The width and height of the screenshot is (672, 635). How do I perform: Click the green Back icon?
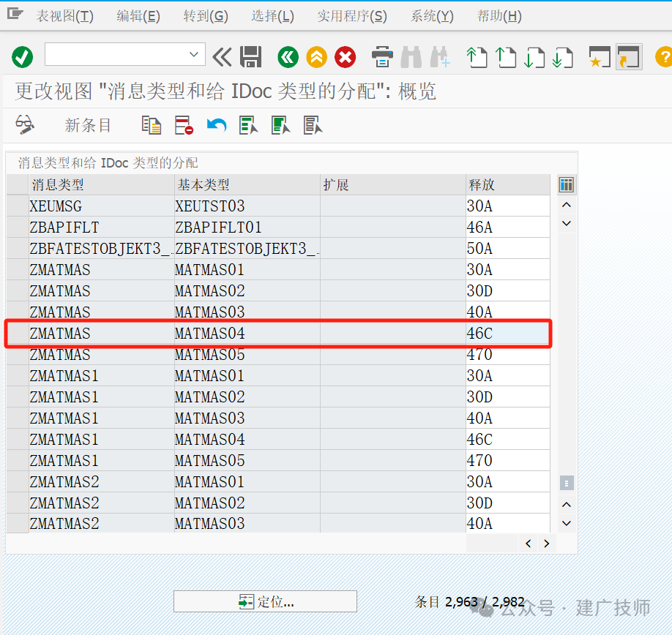click(x=288, y=57)
